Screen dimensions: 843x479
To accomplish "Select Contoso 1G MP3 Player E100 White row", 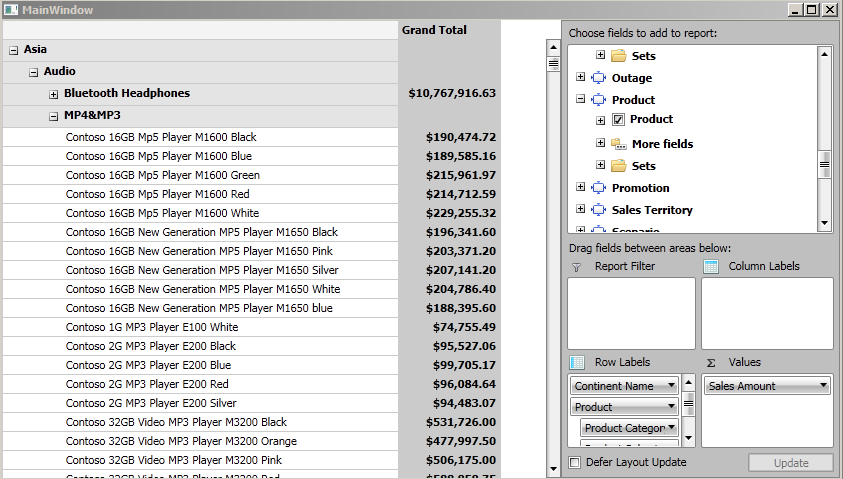I will coord(152,327).
